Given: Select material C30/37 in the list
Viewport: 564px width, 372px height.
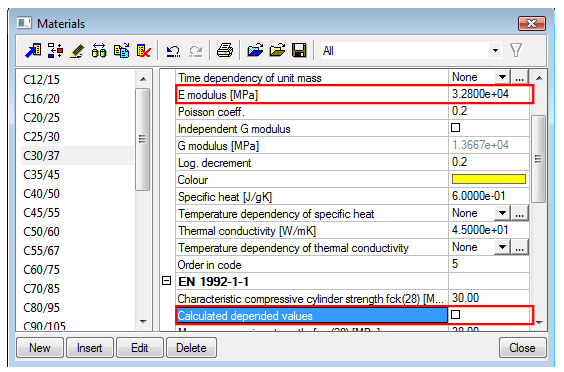Looking at the screenshot, I should click(41, 156).
